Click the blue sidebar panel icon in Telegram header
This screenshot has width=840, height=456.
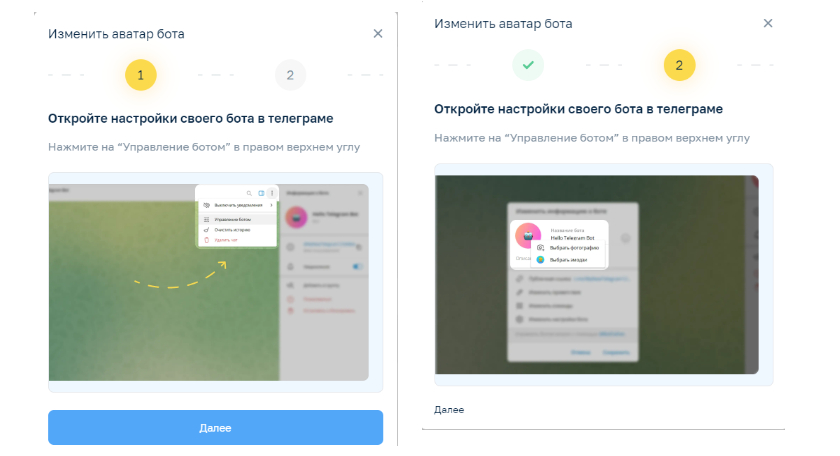point(261,193)
